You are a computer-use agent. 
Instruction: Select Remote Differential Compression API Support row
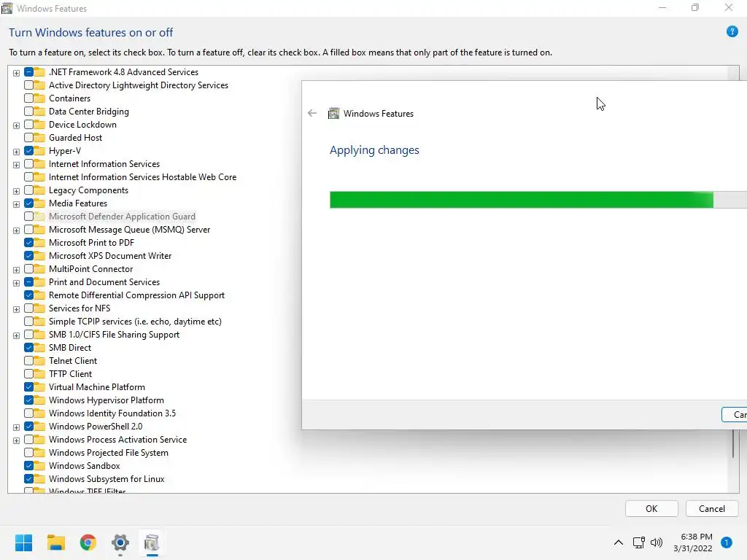136,295
